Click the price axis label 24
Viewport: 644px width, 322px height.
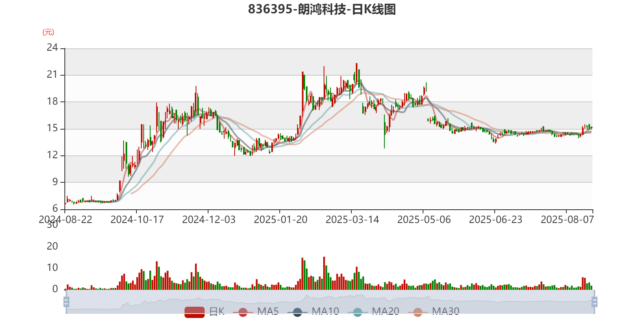tap(52, 47)
